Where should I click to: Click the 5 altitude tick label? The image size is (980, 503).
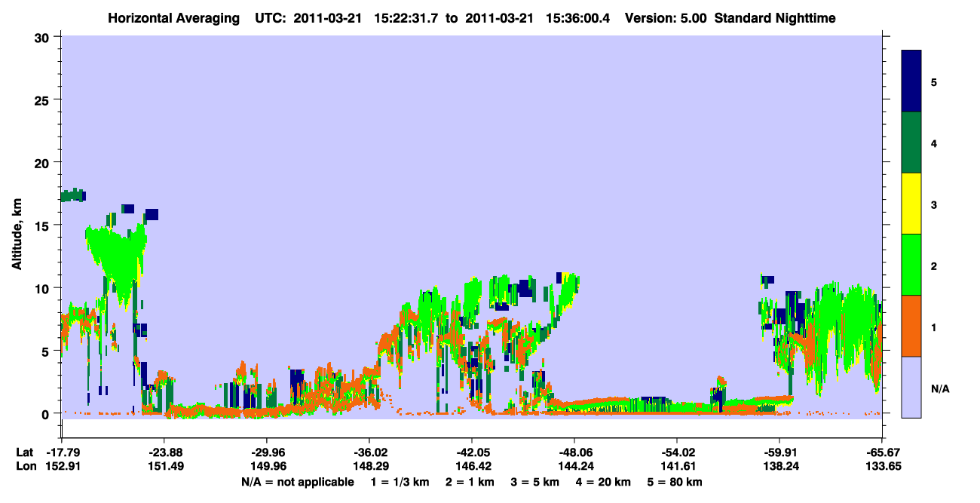(47, 351)
